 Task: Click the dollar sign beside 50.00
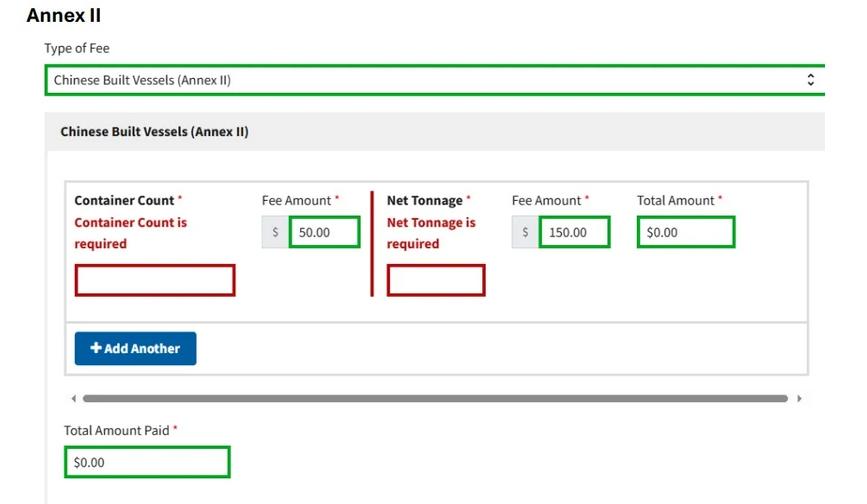276,233
